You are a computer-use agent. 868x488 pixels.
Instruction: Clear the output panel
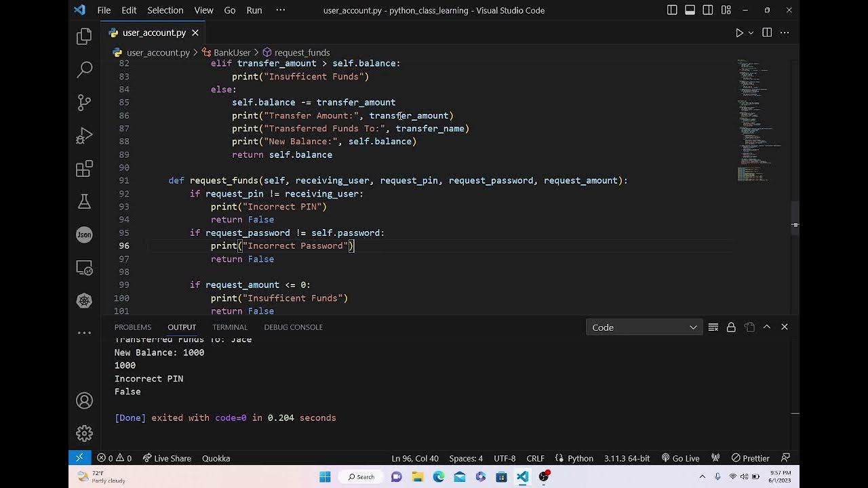pyautogui.click(x=713, y=327)
